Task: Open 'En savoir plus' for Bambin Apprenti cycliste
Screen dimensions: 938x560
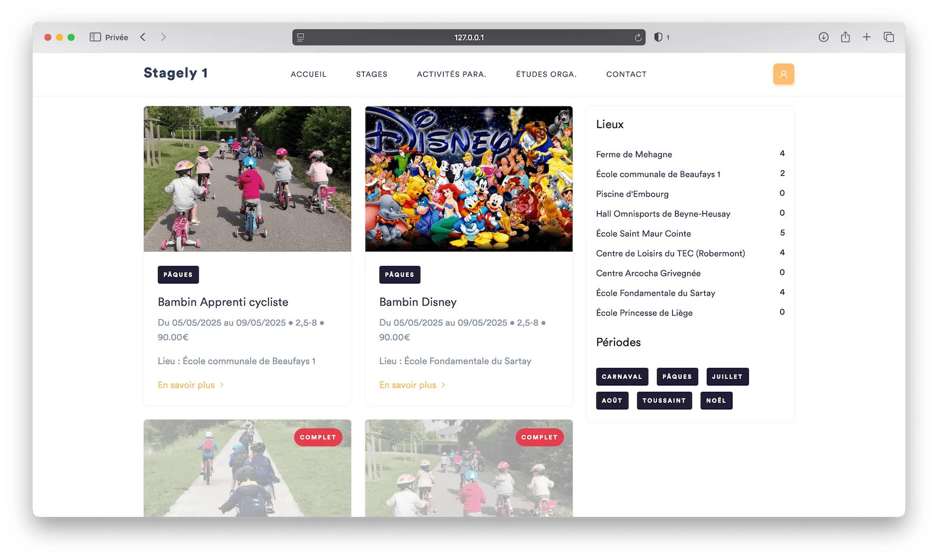Action: coord(191,385)
